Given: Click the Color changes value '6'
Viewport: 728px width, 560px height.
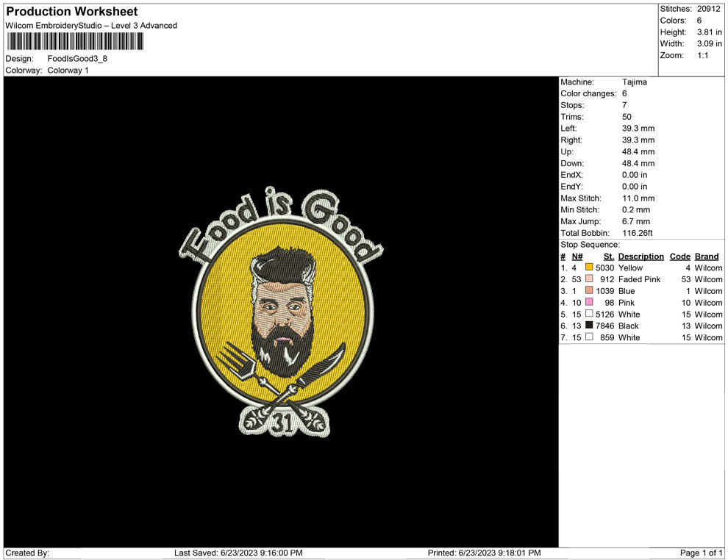Looking at the screenshot, I should click(x=624, y=94).
